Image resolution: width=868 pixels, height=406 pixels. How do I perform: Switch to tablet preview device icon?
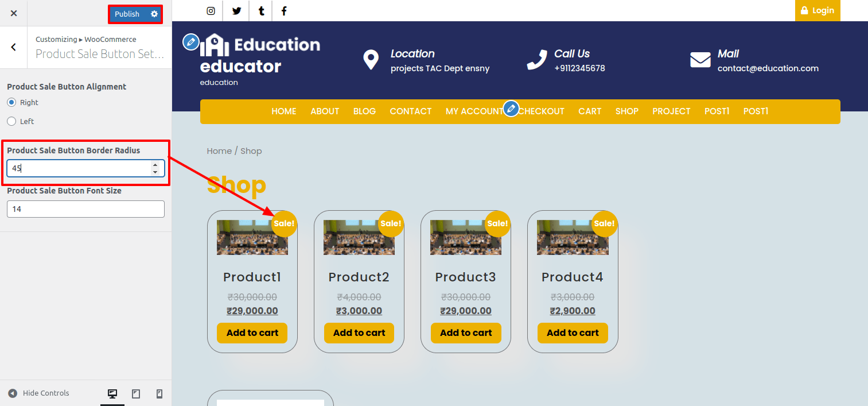(x=136, y=393)
